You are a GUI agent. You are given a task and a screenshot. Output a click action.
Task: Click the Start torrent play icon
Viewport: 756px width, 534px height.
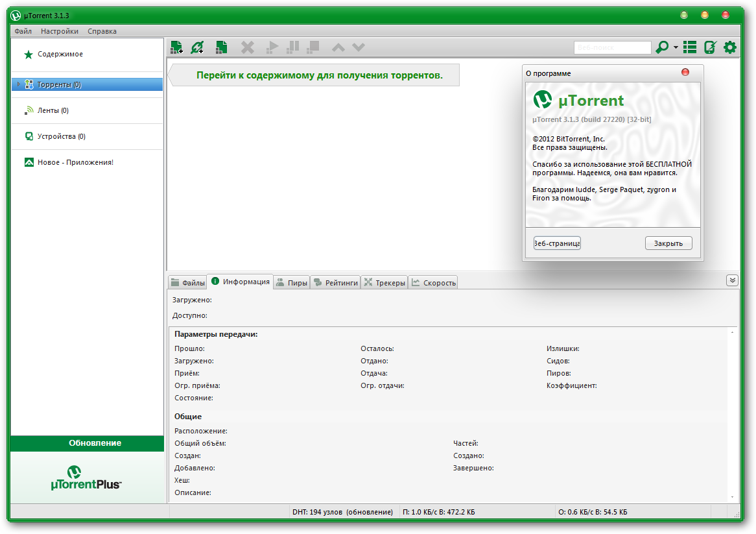[272, 47]
